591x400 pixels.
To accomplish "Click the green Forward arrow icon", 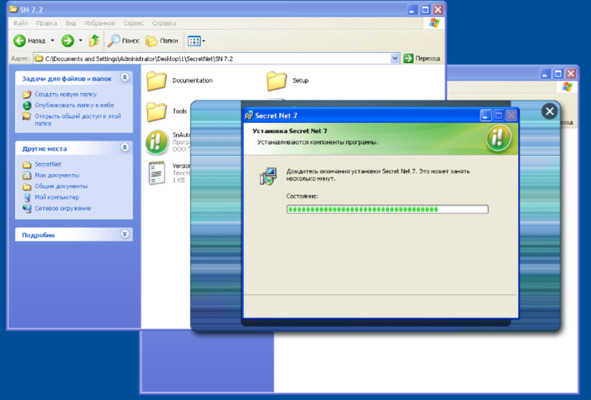I will [x=68, y=41].
